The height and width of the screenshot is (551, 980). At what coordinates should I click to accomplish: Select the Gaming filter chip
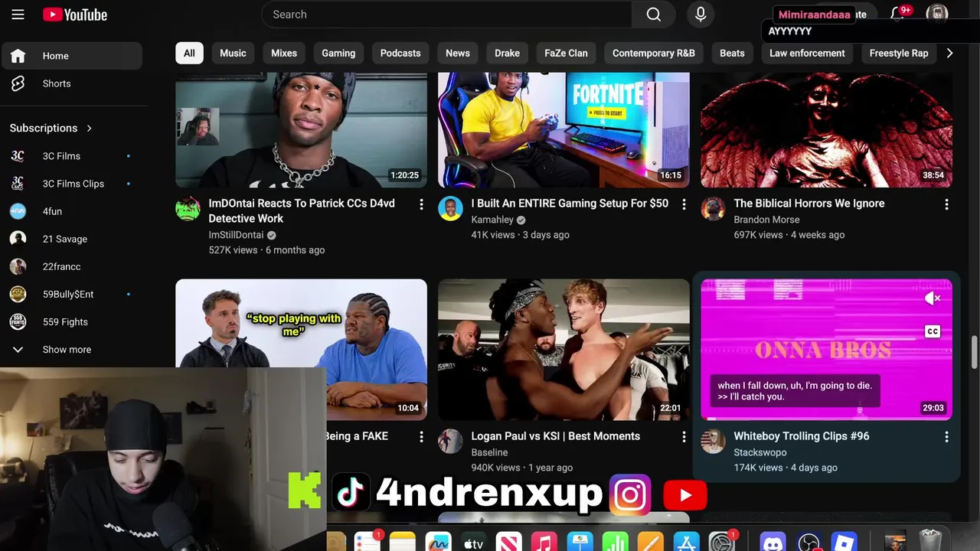click(x=338, y=53)
